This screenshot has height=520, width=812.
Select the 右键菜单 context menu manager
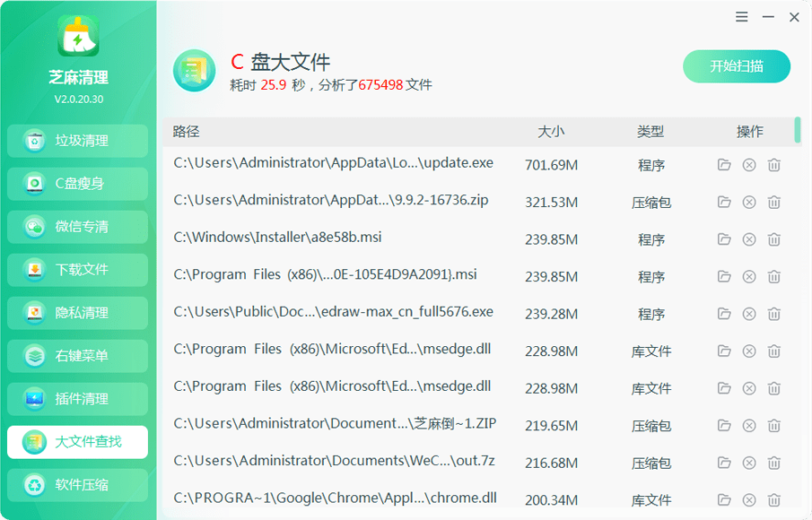point(77,356)
